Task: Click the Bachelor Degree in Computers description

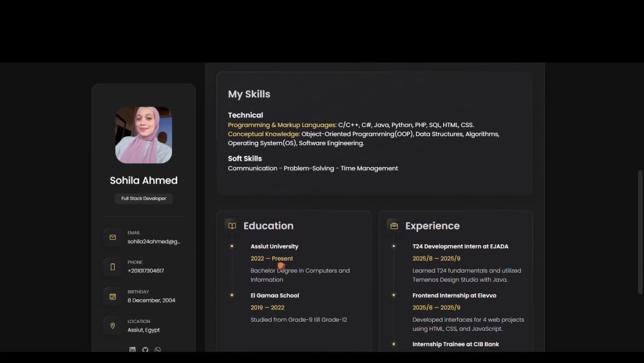Action: pyautogui.click(x=300, y=275)
